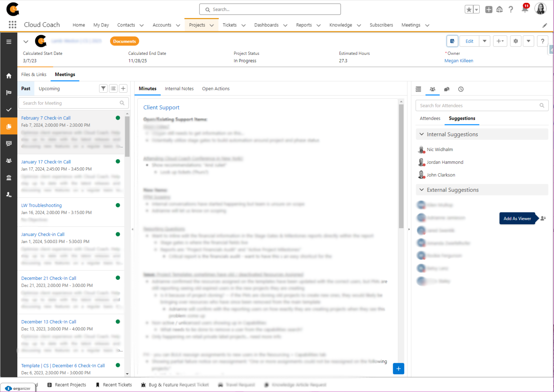Screen dimensions: 554x392
Task: Click the app launcher grid icon
Action: (13, 25)
